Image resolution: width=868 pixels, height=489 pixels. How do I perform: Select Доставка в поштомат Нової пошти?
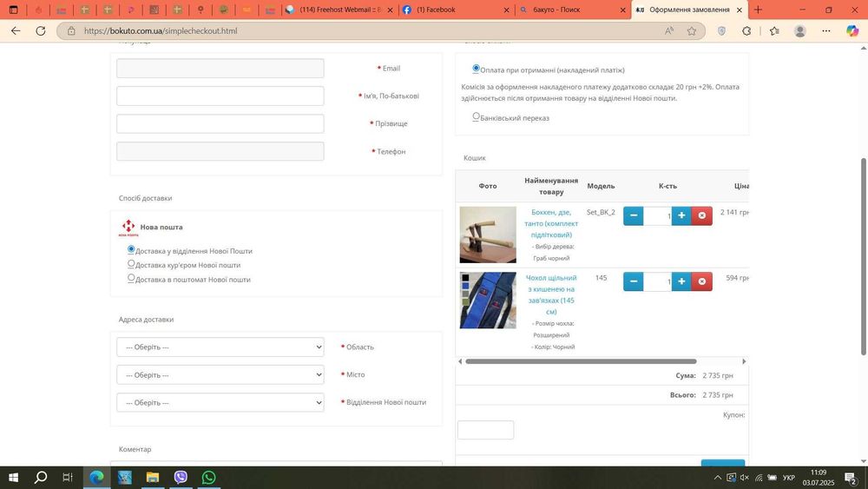[x=131, y=278]
